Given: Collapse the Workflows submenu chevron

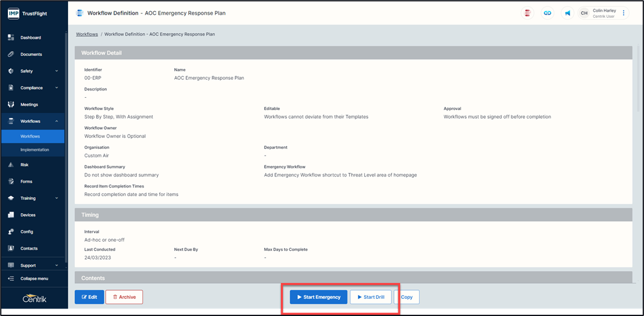Looking at the screenshot, I should click(56, 121).
